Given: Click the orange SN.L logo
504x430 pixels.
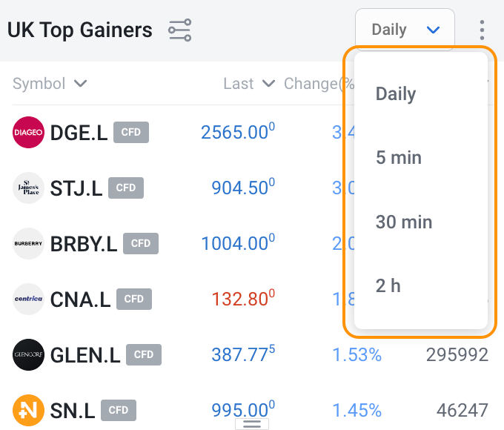Looking at the screenshot, I should pos(29,409).
